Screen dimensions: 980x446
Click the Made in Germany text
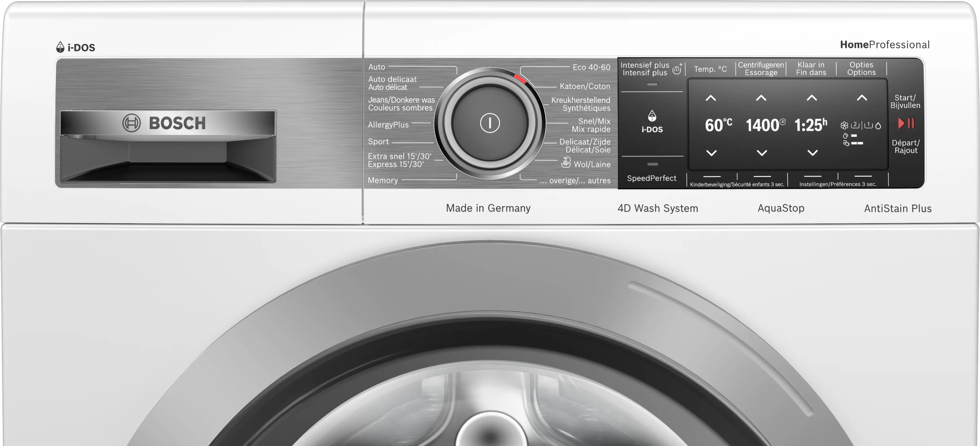[488, 208]
